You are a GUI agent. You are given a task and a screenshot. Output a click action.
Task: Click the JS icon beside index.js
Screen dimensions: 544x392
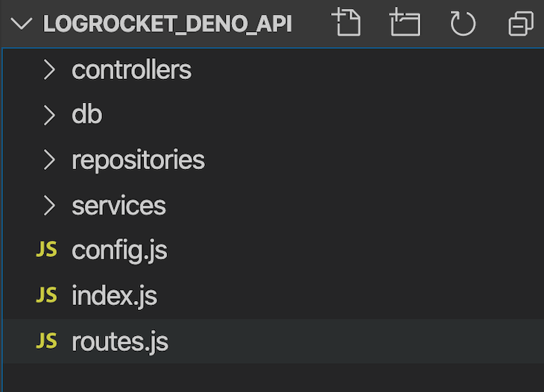(46, 295)
